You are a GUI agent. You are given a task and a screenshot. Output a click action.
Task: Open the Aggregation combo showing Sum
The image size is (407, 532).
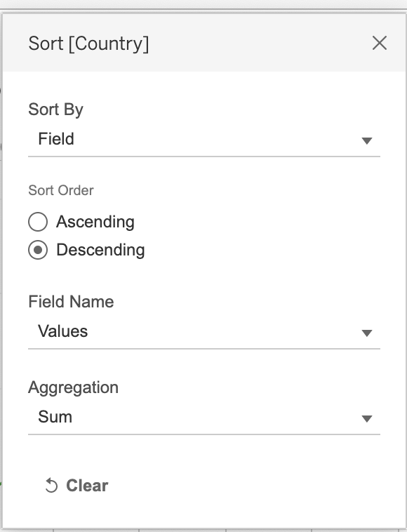(x=204, y=418)
